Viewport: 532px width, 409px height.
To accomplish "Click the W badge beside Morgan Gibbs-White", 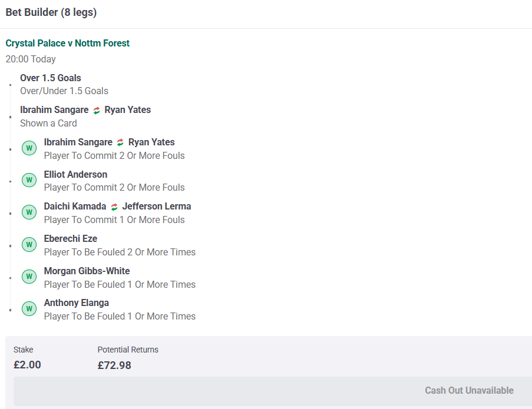I will click(29, 277).
